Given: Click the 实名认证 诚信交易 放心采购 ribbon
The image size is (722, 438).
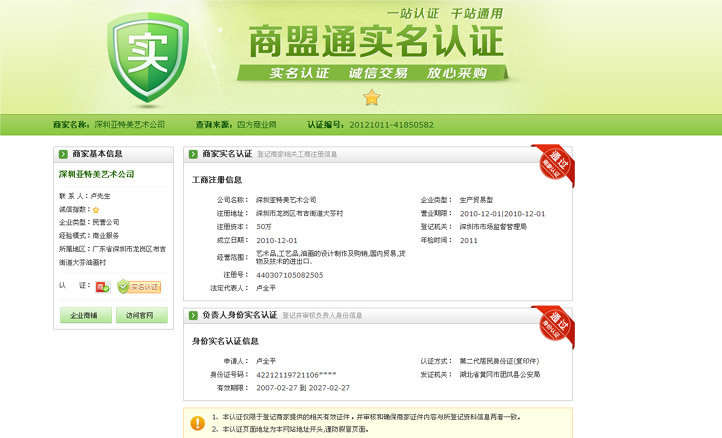Looking at the screenshot, I should tap(373, 73).
